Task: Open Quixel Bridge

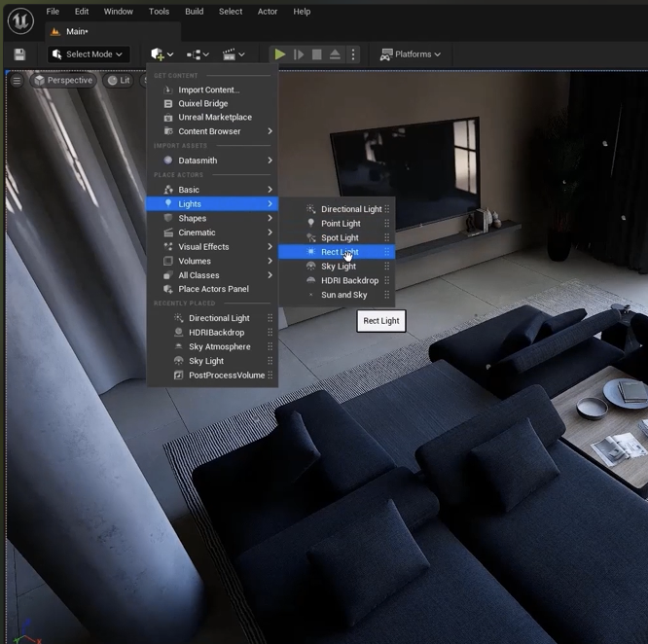Action: pyautogui.click(x=212, y=103)
